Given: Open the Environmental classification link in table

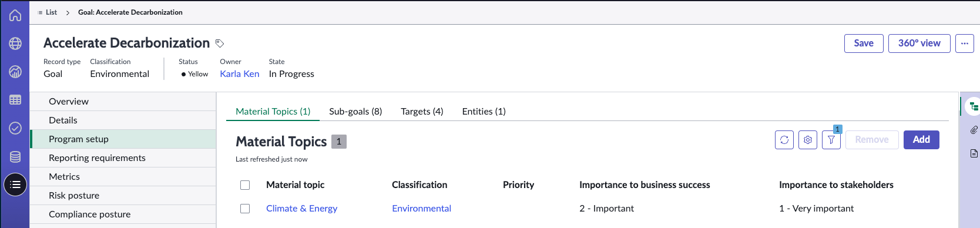Looking at the screenshot, I should [421, 209].
